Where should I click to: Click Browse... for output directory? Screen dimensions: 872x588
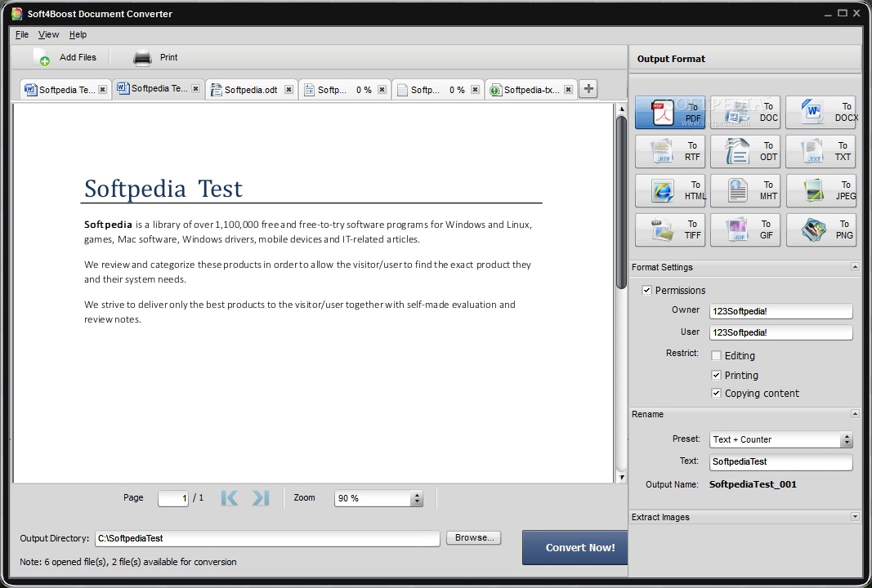pyautogui.click(x=473, y=538)
